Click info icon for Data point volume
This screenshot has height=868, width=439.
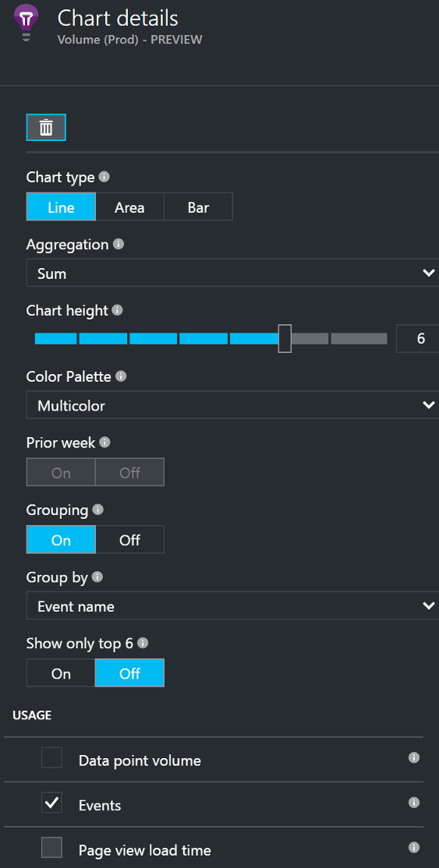pos(413,757)
